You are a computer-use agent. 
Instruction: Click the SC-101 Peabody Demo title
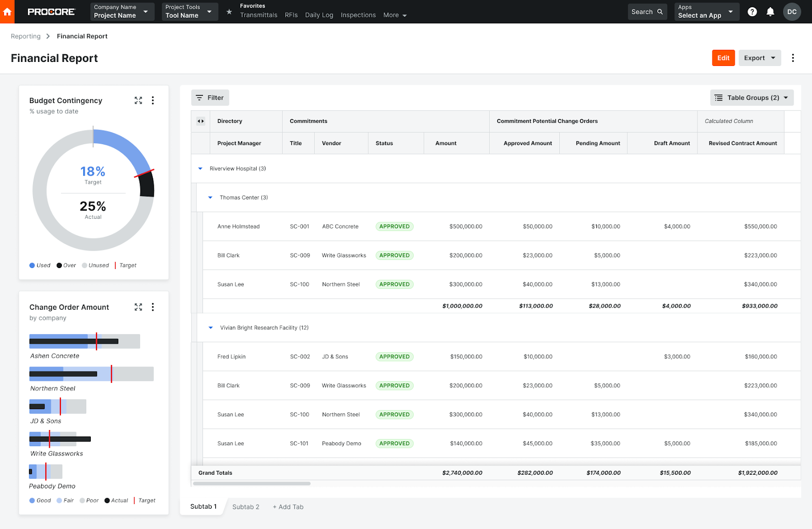[299, 444]
